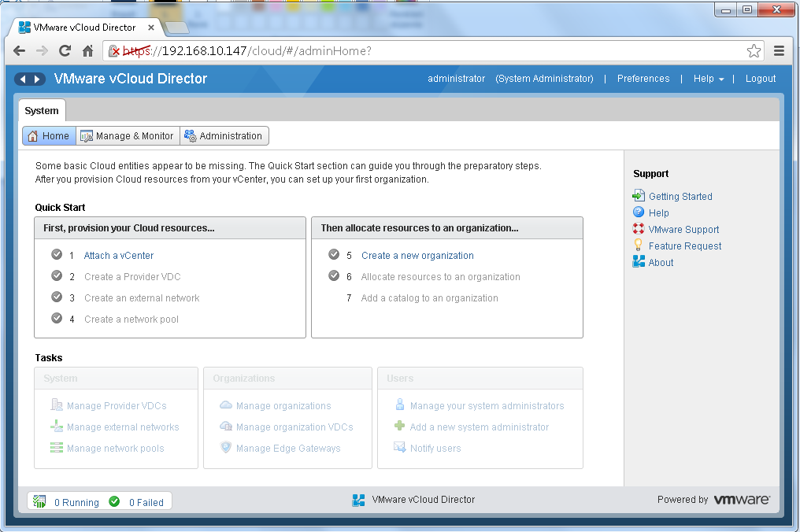Reload the page with the refresh icon
Screen dimensions: 800x532
pos(65,50)
